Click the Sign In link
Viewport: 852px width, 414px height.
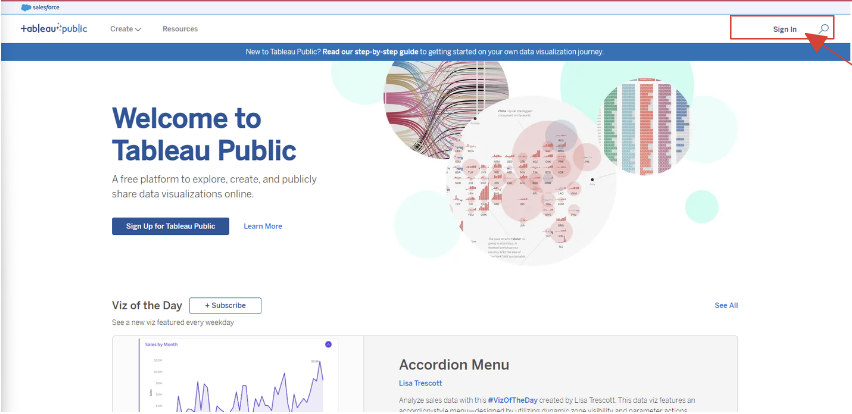[x=785, y=29]
